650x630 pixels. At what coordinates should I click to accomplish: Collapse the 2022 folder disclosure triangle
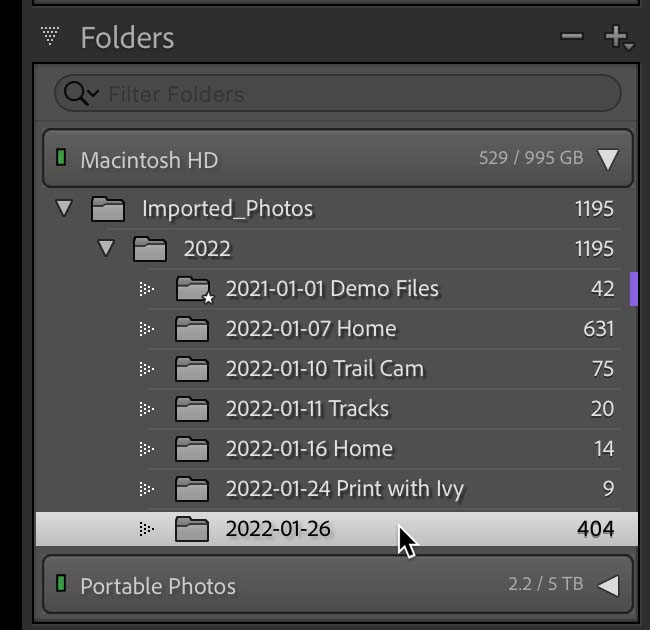[x=107, y=248]
